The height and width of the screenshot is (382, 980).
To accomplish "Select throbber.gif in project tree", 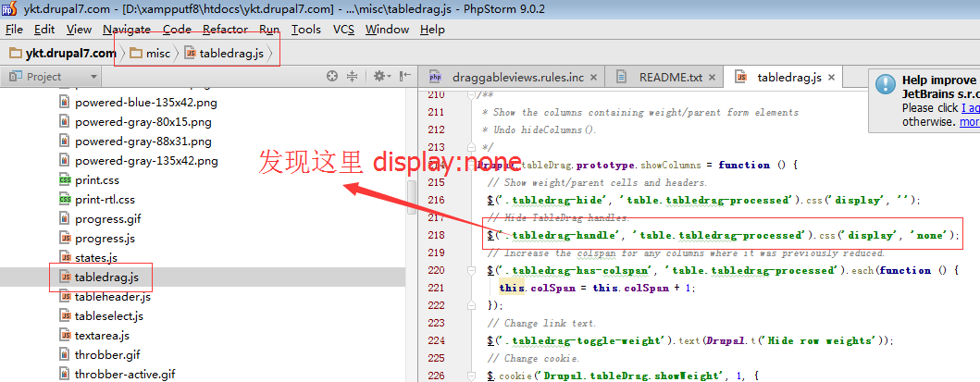I will (x=107, y=355).
